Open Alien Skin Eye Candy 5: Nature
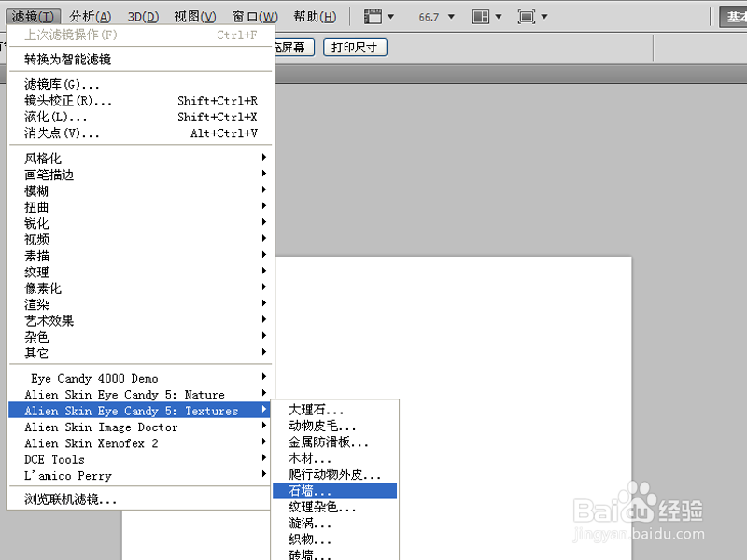 coord(141,394)
